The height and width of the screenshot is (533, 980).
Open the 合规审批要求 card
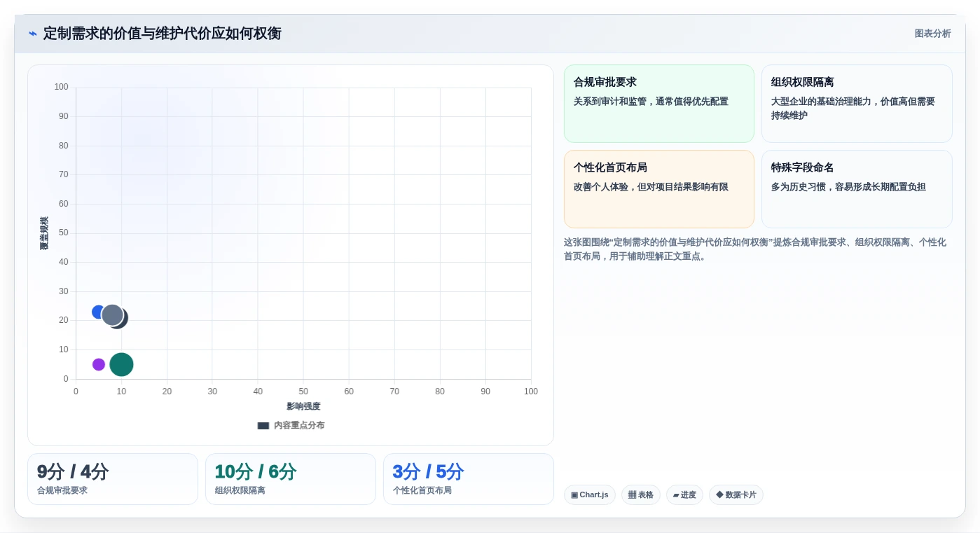click(658, 104)
